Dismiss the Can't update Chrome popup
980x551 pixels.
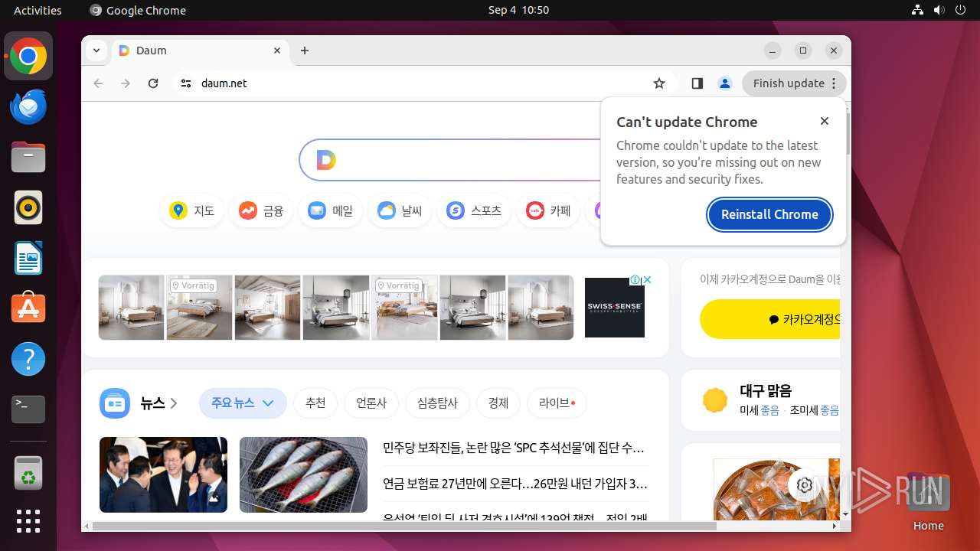(824, 121)
